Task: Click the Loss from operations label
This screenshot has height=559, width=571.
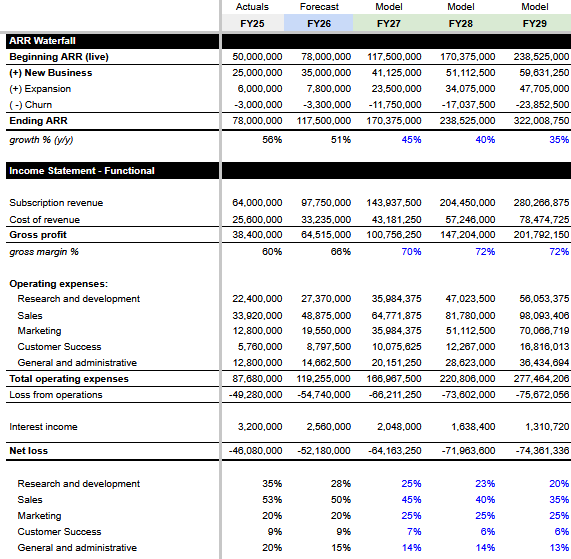Action: click(x=56, y=395)
